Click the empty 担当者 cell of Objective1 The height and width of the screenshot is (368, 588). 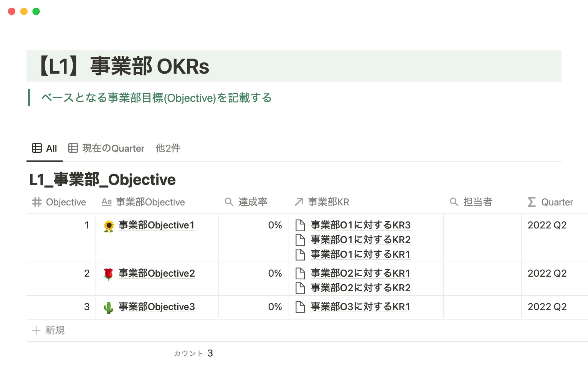pos(482,238)
